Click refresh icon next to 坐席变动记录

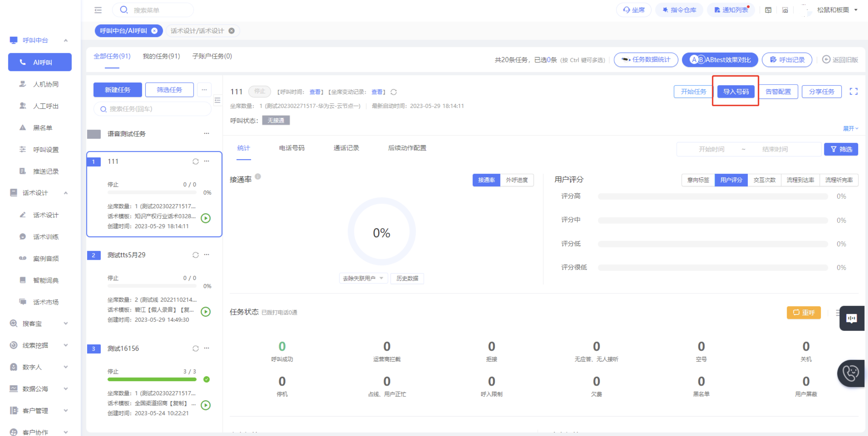point(393,92)
